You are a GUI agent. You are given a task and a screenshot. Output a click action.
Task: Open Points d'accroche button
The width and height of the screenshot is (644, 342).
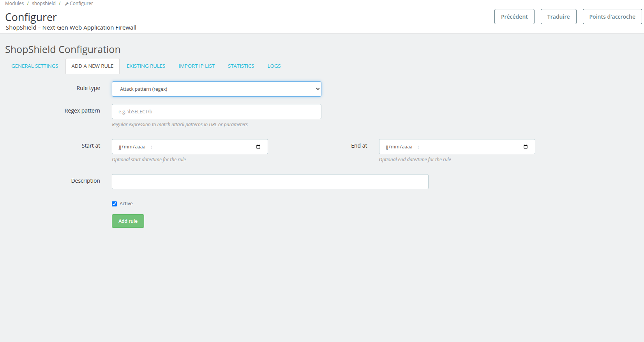coord(612,17)
